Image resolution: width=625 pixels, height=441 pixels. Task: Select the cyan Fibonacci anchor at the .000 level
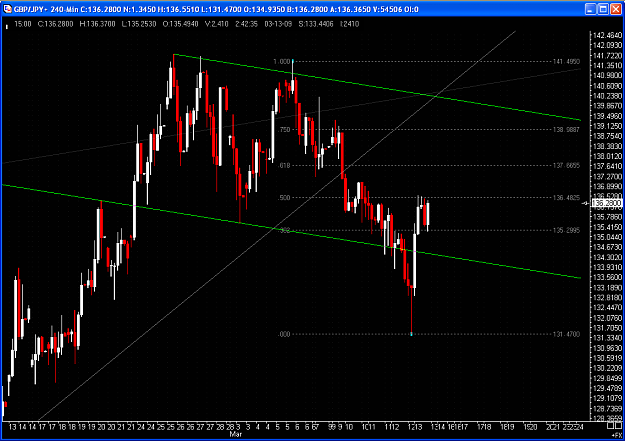[411, 334]
